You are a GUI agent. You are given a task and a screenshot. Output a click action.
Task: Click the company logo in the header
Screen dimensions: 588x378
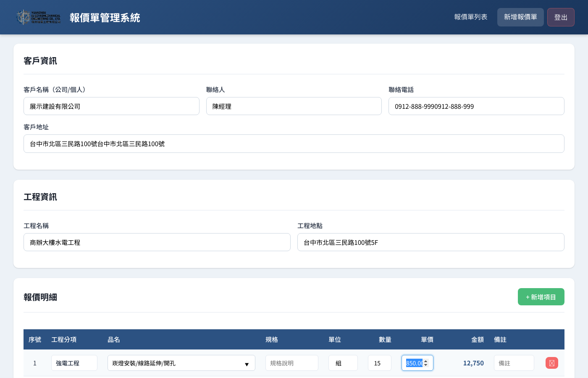[x=39, y=17]
